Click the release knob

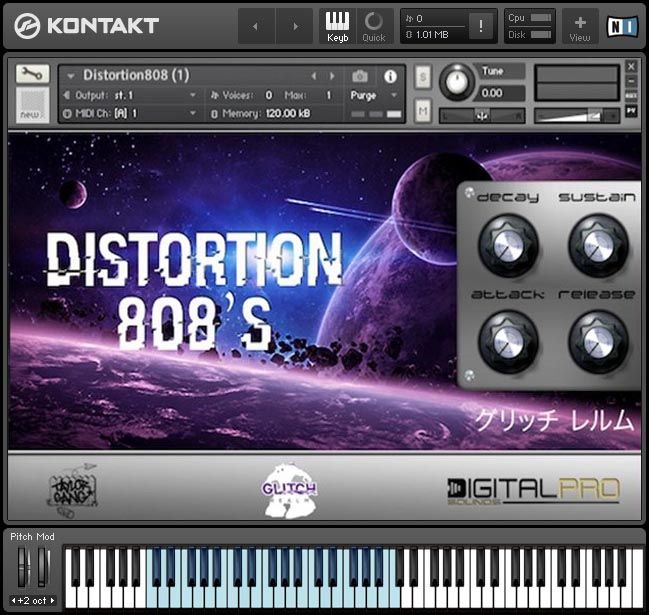click(598, 343)
